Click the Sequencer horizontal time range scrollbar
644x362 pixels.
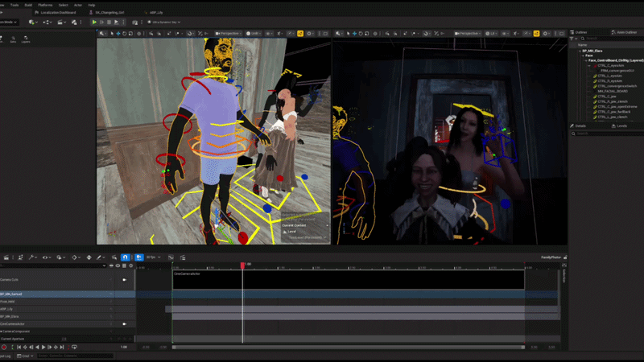click(349, 348)
